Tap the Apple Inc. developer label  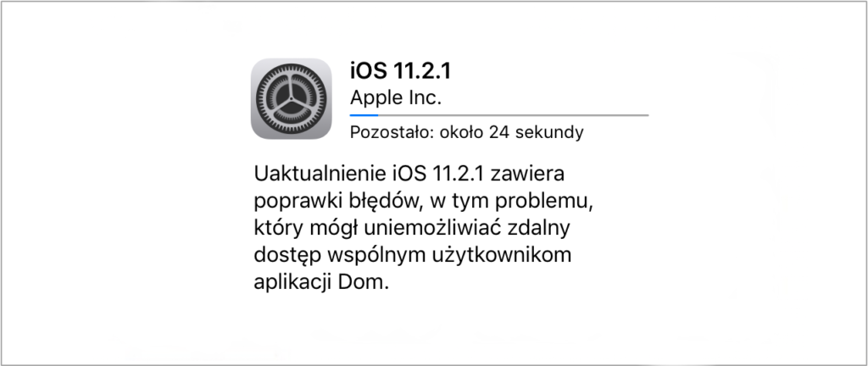396,98
